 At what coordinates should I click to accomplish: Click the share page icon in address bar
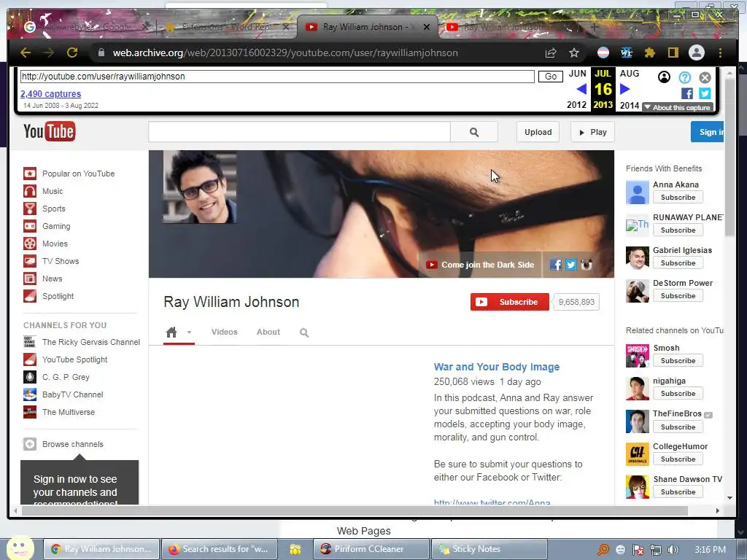551,52
